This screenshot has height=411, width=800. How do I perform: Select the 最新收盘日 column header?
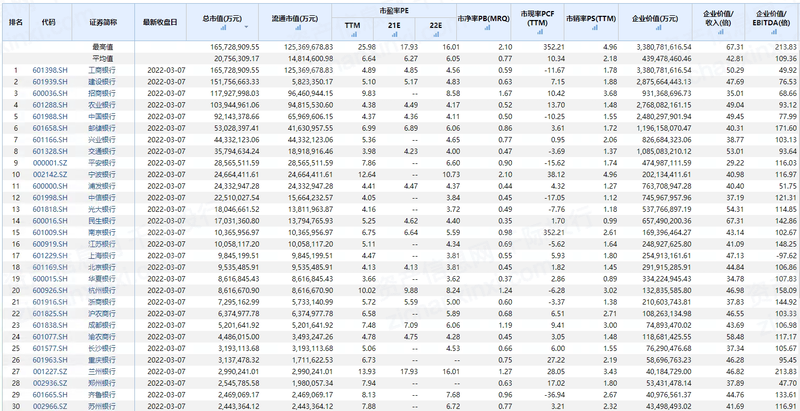[x=160, y=22]
